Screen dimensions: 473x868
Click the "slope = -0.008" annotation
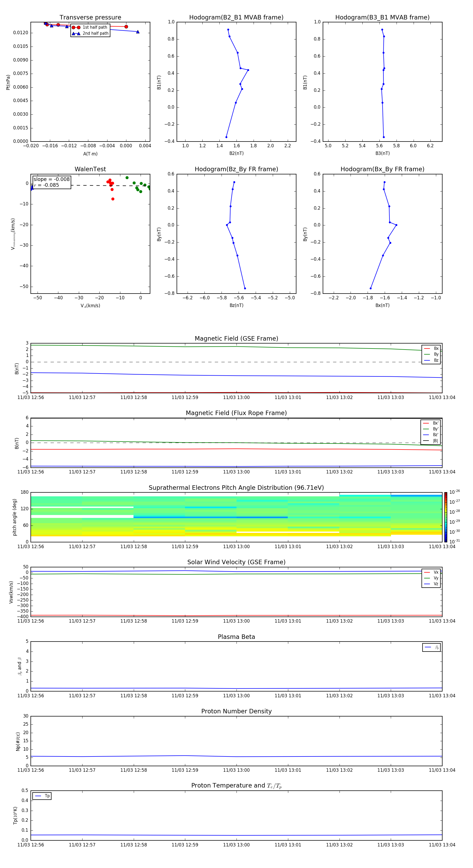point(52,179)
